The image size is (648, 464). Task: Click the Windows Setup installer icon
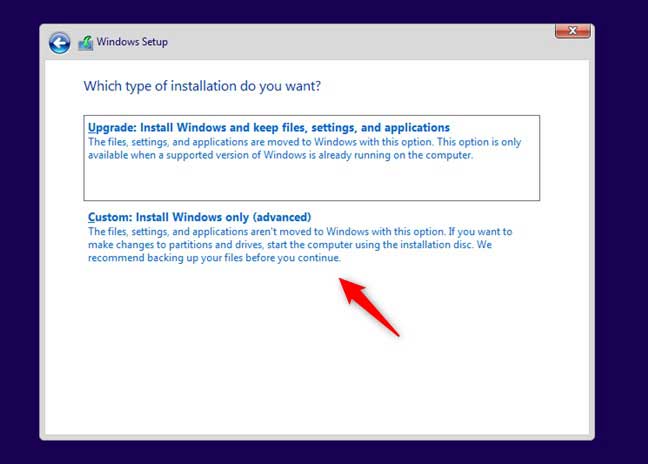click(x=86, y=43)
